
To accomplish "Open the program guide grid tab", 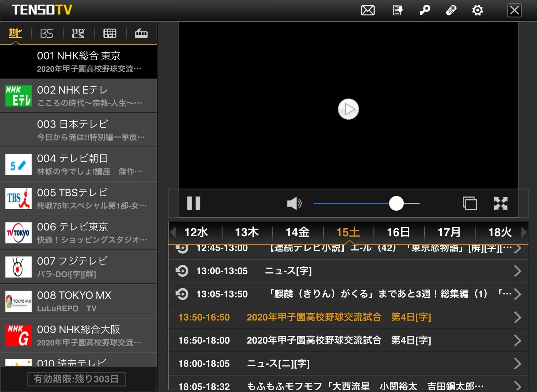I will click(x=110, y=34).
